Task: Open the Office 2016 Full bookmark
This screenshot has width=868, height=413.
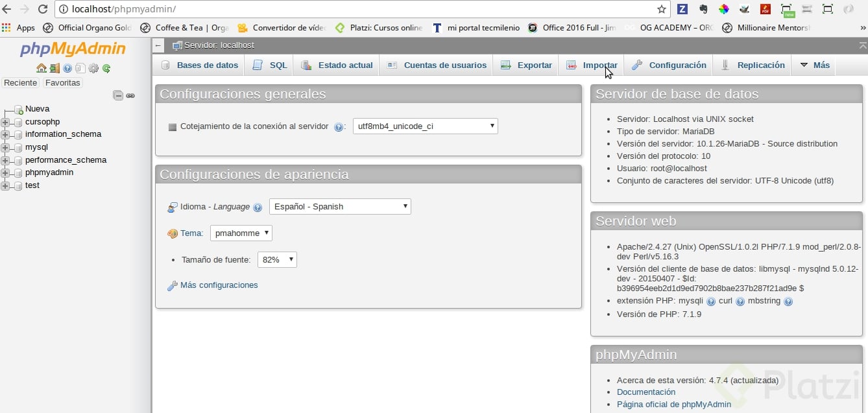Action: pos(573,28)
